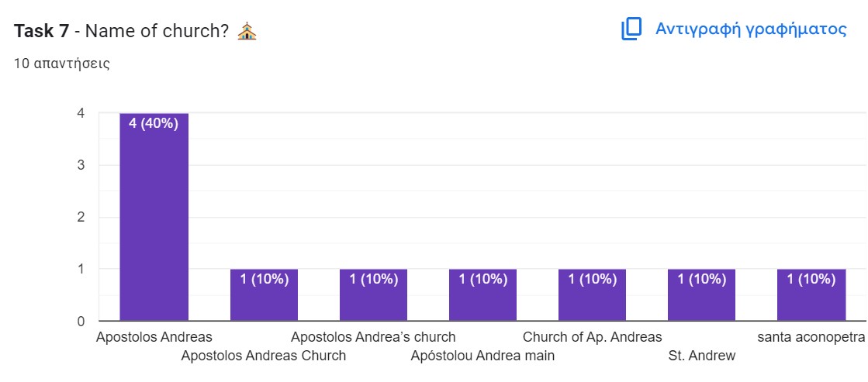
Task: Click the copy chart icon
Action: click(x=631, y=29)
